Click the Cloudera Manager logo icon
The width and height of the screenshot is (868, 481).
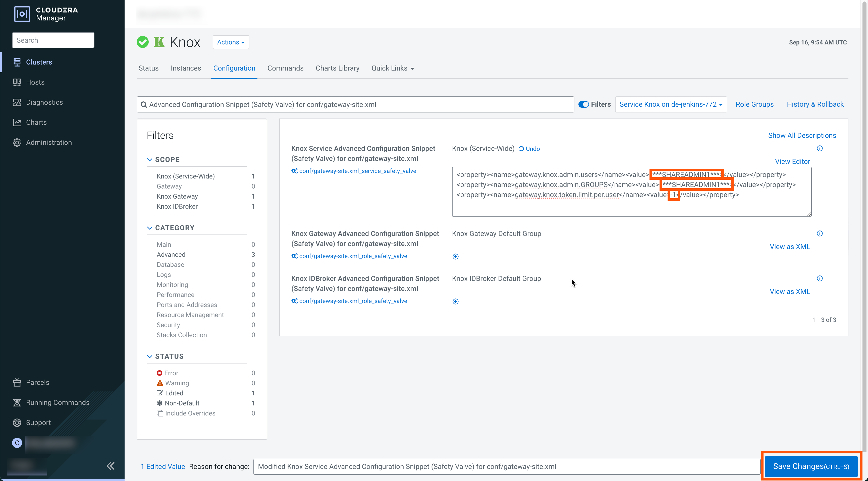[x=22, y=14]
